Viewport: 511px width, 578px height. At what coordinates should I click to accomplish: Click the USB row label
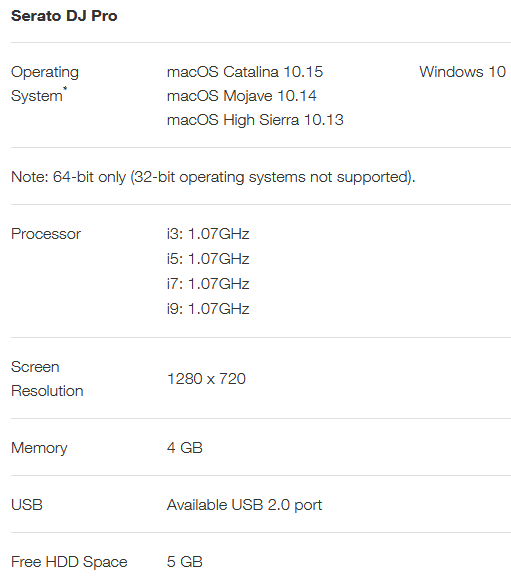[27, 505]
